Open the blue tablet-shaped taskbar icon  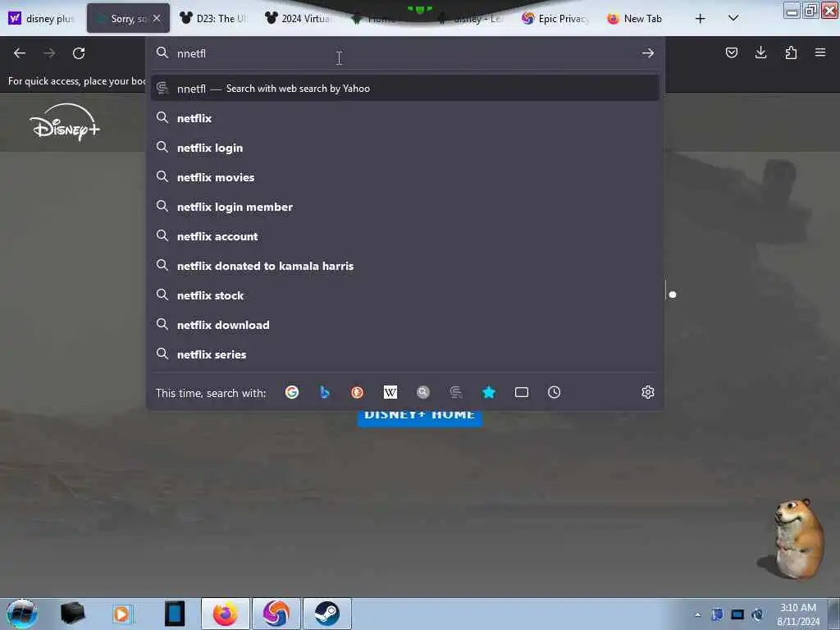tap(174, 614)
